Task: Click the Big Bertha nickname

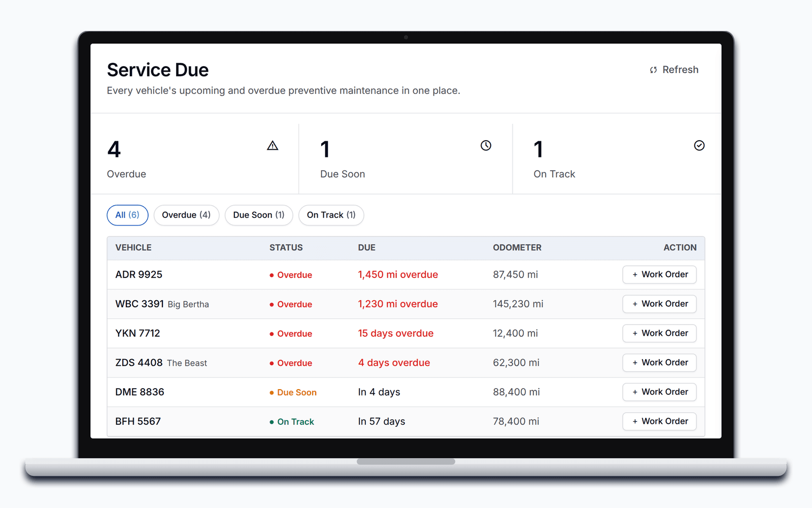Action: pos(188,304)
